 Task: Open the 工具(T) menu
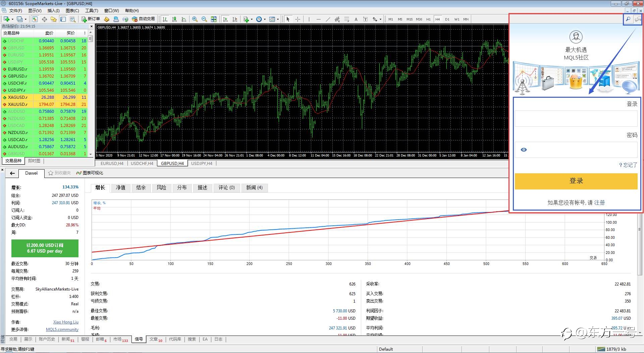pyautogui.click(x=92, y=10)
